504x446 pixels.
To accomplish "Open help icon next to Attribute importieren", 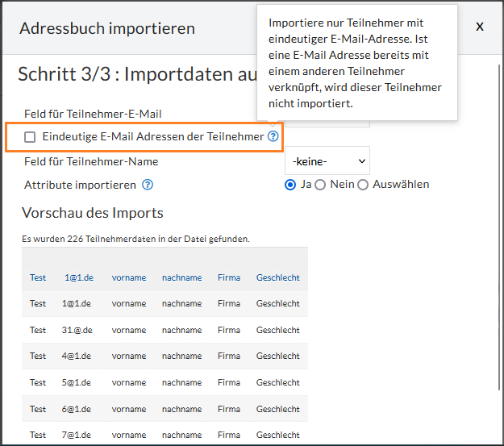I will 148,185.
